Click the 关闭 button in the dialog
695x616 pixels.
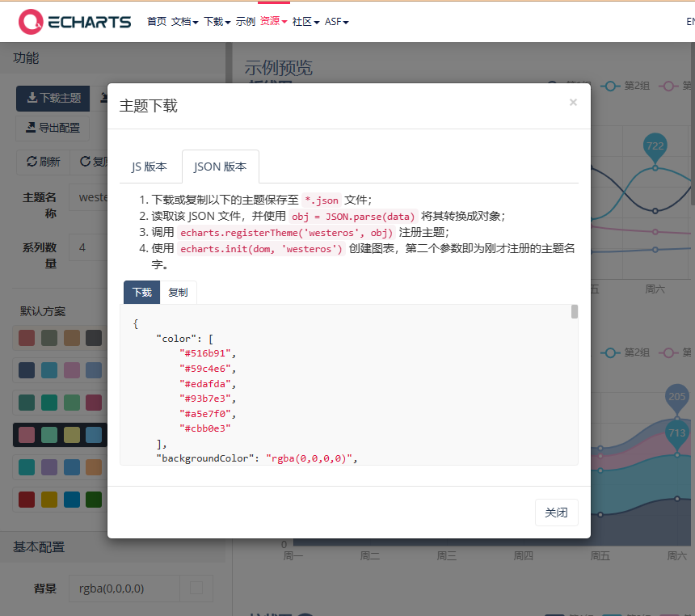pyautogui.click(x=556, y=513)
